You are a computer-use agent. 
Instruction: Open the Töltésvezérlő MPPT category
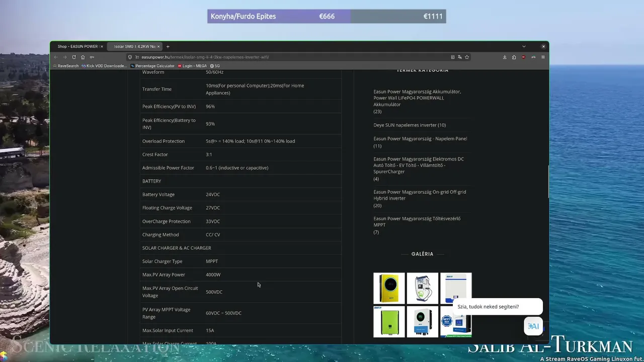417,222
